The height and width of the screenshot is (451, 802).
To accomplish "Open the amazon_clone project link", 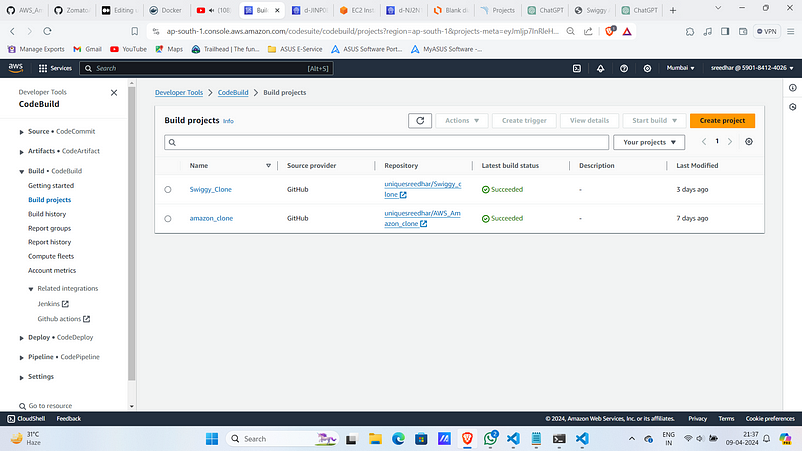I will 211,218.
